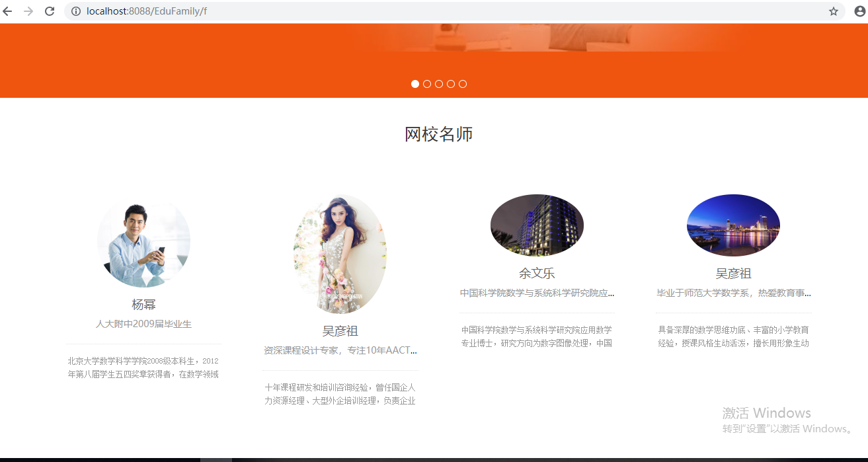Focus the address bar showing localhost:8088/EduFamily/f
The image size is (868, 462).
point(455,11)
